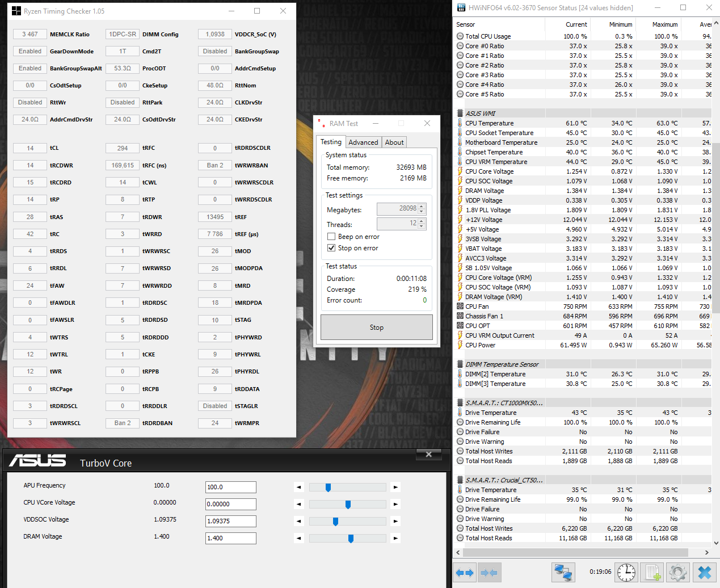Click the Sensor column header in HWiNFO
The height and width of the screenshot is (588, 720).
(499, 24)
